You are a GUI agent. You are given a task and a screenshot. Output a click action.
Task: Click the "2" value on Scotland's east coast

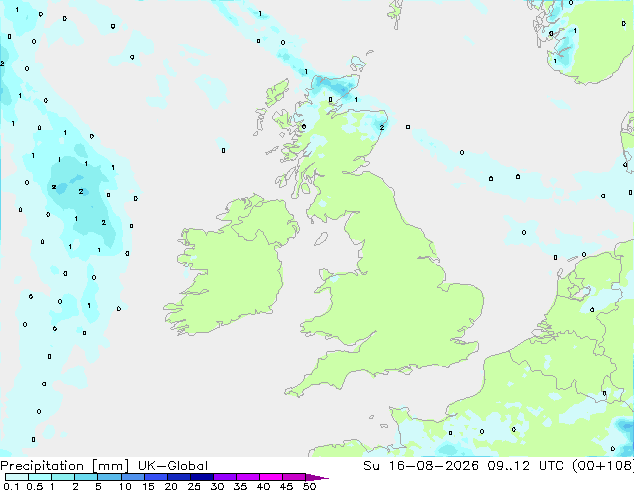(x=382, y=127)
